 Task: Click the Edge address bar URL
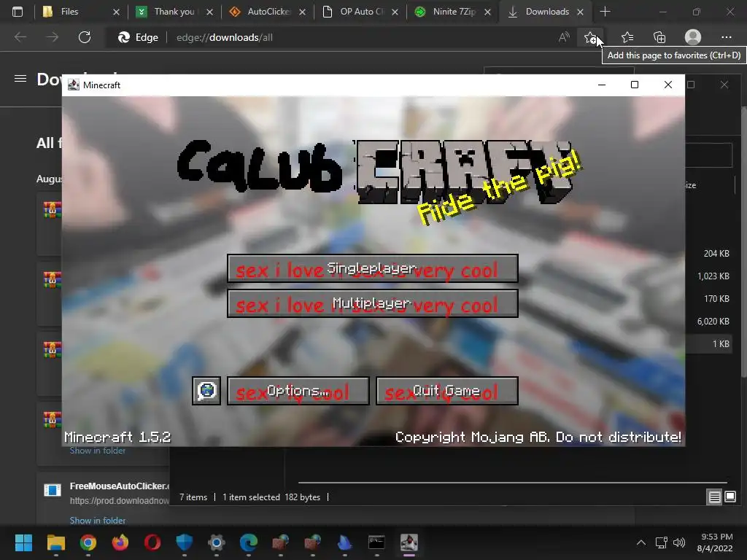tap(225, 37)
